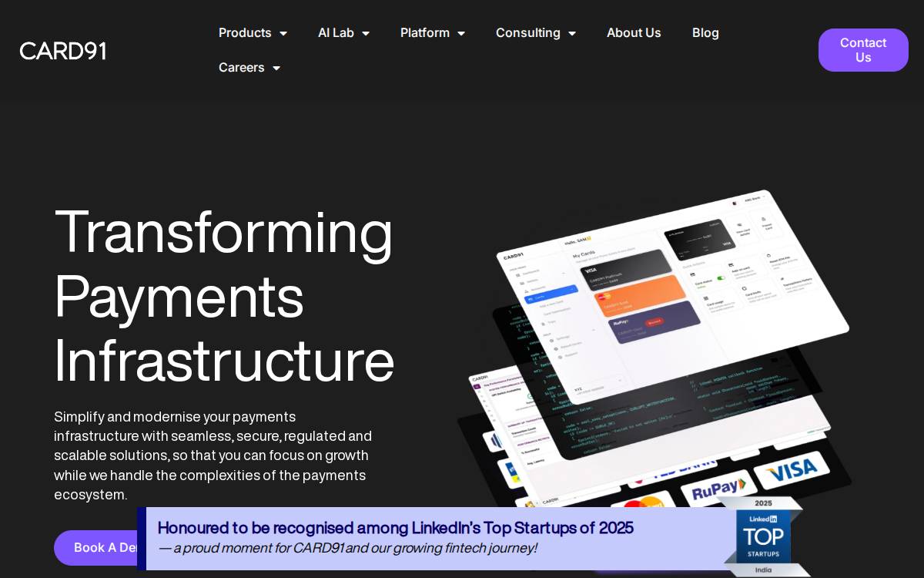Image resolution: width=924 pixels, height=578 pixels.
Task: Expand the Consulting menu
Action: click(x=536, y=32)
